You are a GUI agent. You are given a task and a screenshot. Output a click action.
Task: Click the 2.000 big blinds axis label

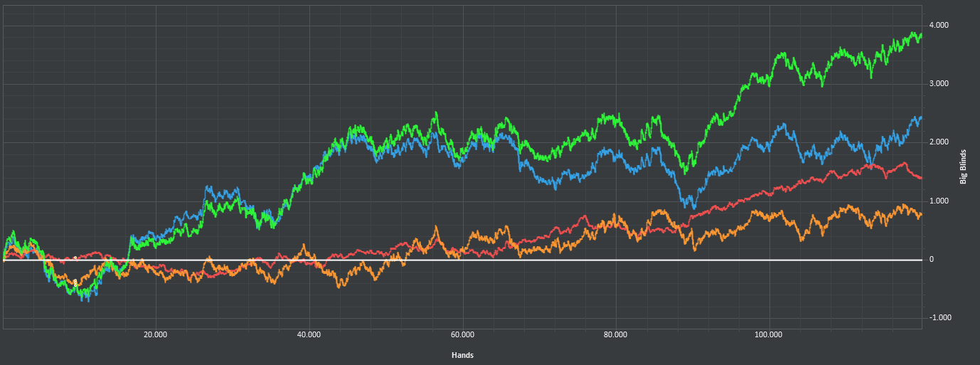coord(939,142)
